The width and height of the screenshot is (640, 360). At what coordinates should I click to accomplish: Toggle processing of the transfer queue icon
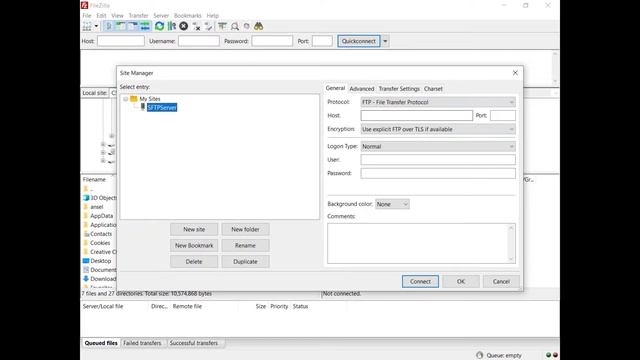(x=172, y=26)
